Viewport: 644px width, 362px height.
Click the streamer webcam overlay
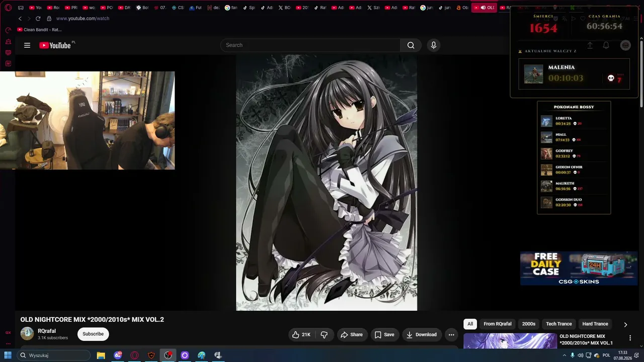click(88, 120)
